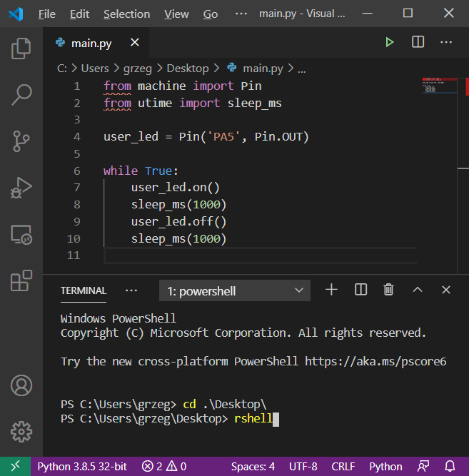Open the Accounts menu icon

click(21, 385)
